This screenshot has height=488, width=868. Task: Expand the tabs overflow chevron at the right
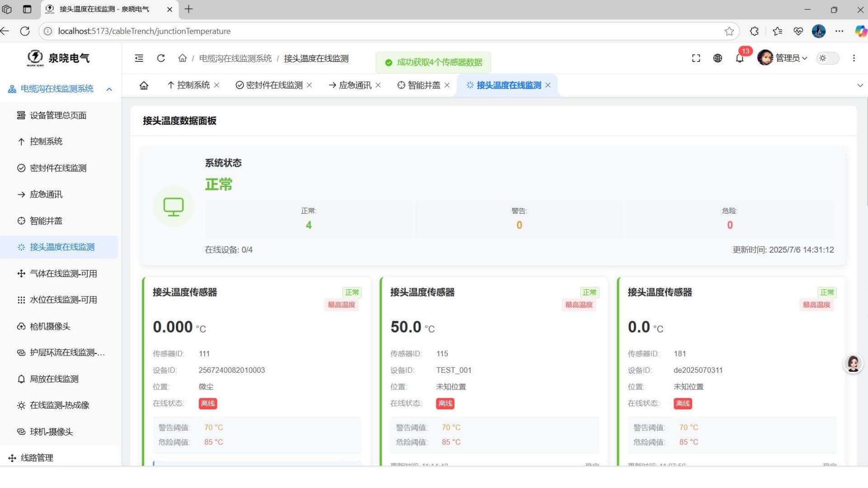coord(860,85)
